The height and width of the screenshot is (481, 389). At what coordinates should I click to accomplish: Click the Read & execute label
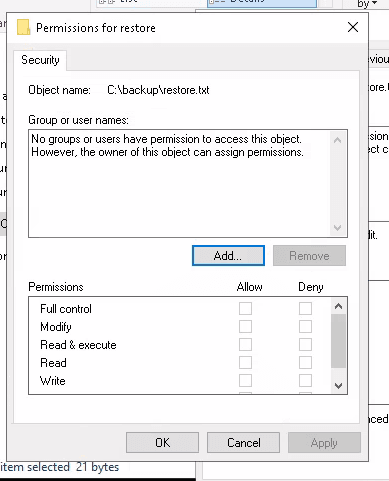pos(78,345)
